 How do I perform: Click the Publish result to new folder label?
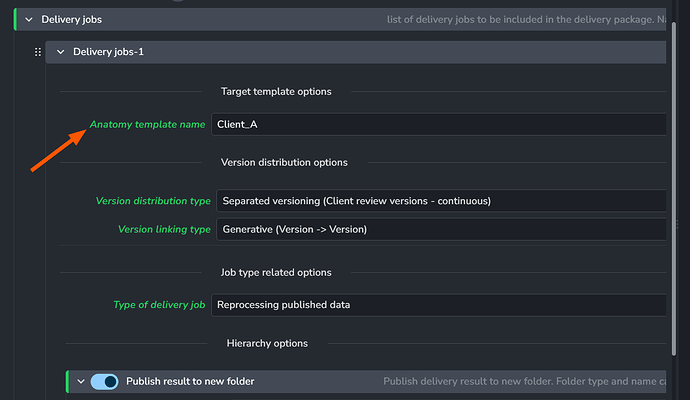190,382
